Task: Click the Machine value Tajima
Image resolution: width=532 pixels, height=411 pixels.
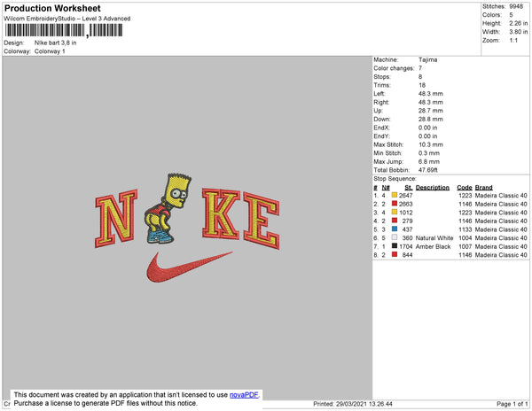Action: point(428,59)
